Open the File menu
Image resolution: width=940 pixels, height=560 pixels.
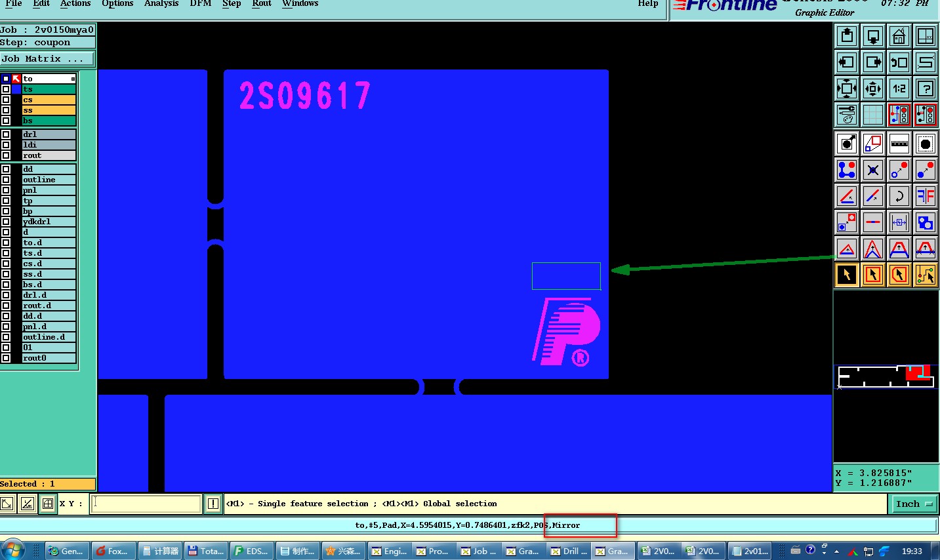pos(14,3)
